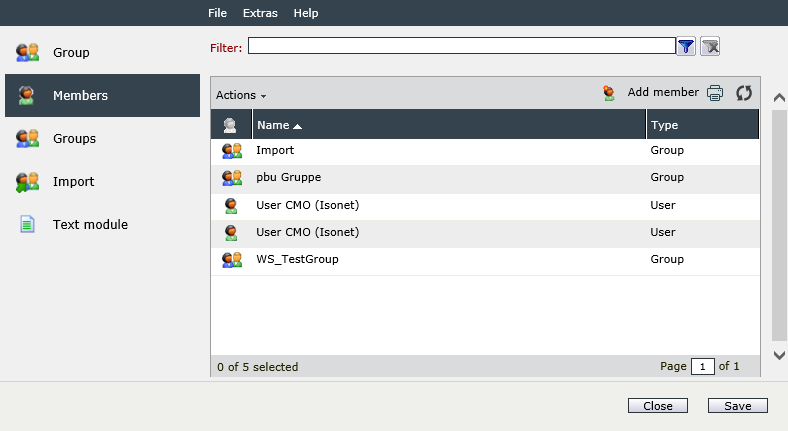Apply filter with the blue funnel icon
The width and height of the screenshot is (788, 431).
click(686, 46)
